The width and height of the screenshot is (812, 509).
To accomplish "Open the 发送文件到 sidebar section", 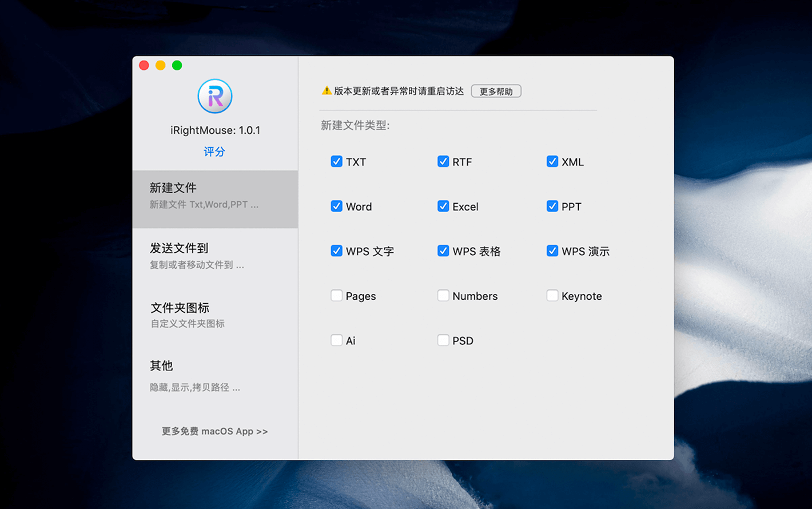I will [215, 256].
